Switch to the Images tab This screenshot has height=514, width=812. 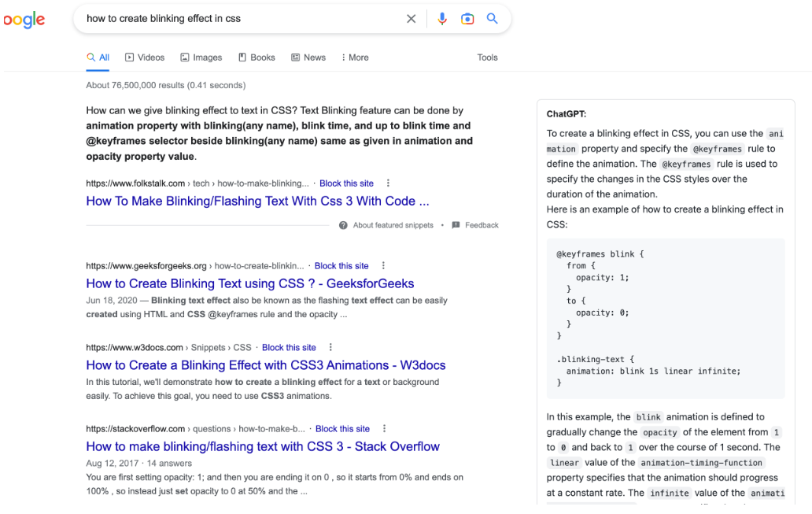click(x=201, y=57)
